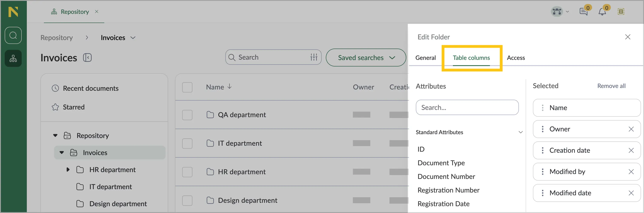Screen dimensions: 644x213
Task: Remove the Creation date selected column
Action: [x=631, y=150]
